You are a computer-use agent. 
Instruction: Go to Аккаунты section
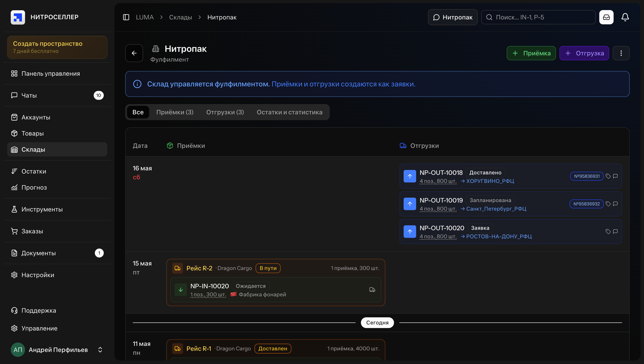click(x=57, y=117)
